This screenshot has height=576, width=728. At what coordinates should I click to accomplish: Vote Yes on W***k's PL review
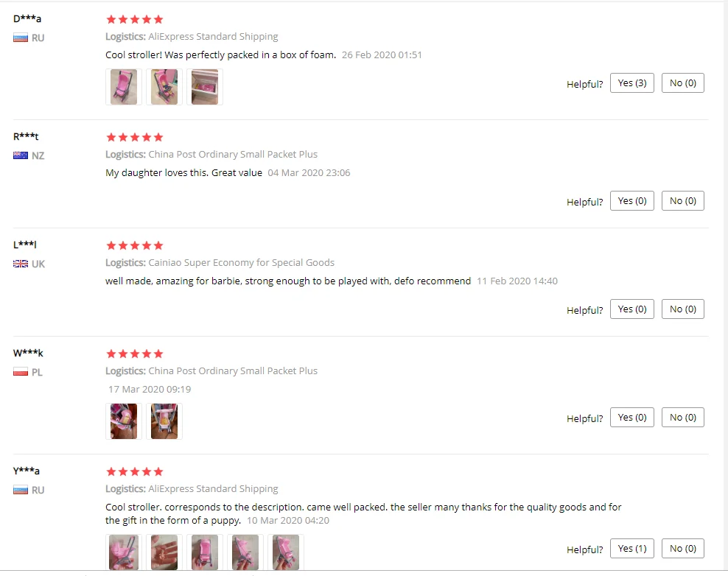[632, 417]
